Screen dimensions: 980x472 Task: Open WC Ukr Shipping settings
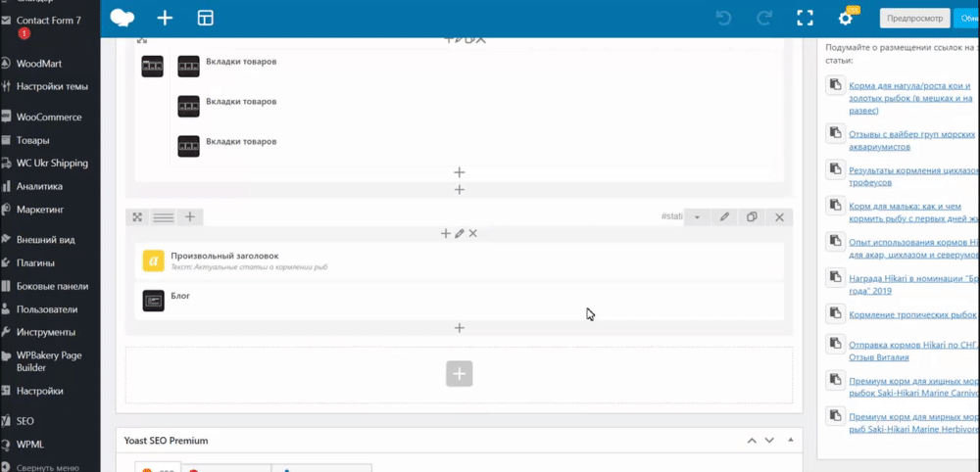tap(50, 163)
